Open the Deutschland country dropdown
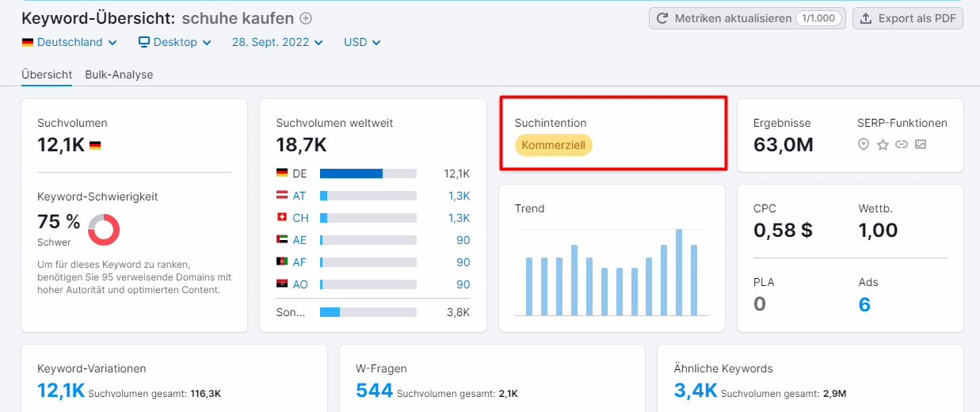Image resolution: width=980 pixels, height=412 pixels. [x=70, y=42]
